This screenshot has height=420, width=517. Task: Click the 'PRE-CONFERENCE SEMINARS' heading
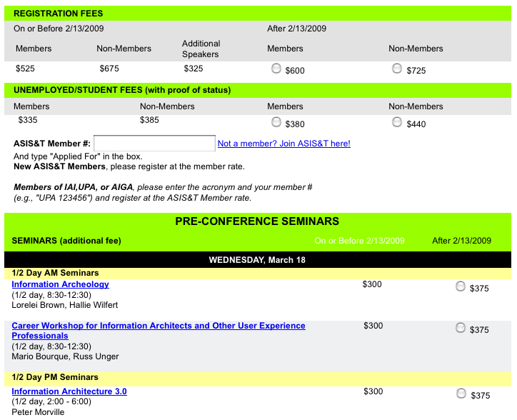(x=257, y=221)
